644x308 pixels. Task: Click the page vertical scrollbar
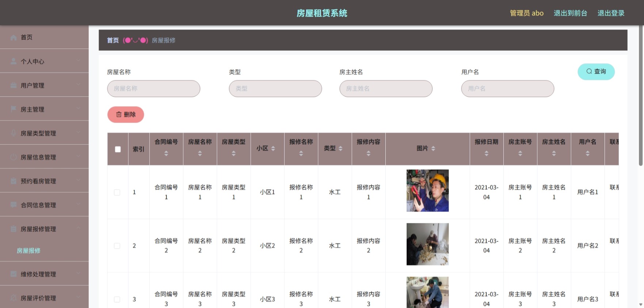(x=641, y=95)
